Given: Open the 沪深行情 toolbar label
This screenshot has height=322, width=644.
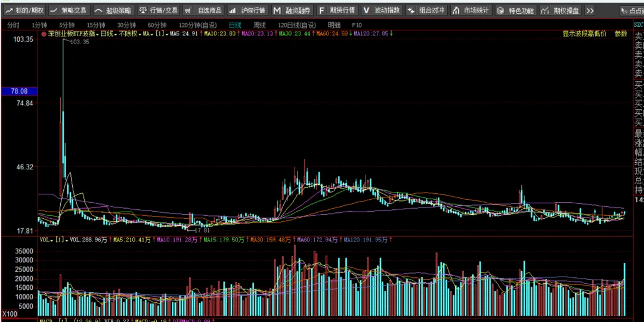Looking at the screenshot, I should coord(253,11).
